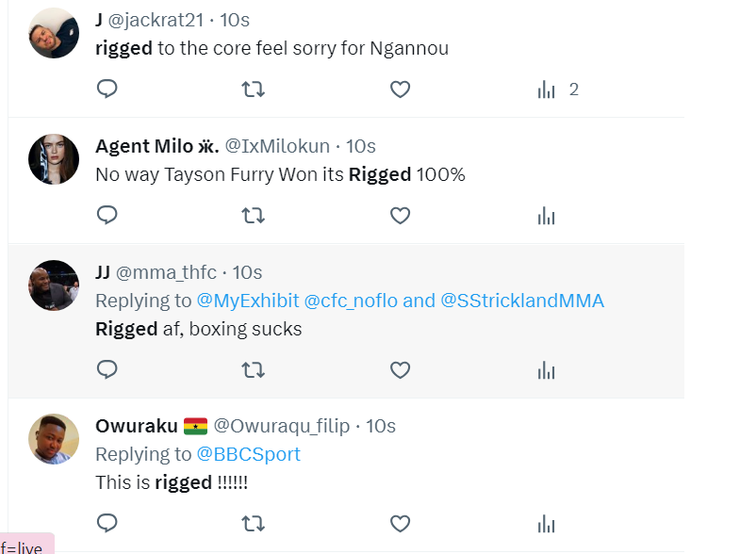756x554 pixels.
Task: Like Owuraku's This is rigged tweet
Action: (x=400, y=523)
